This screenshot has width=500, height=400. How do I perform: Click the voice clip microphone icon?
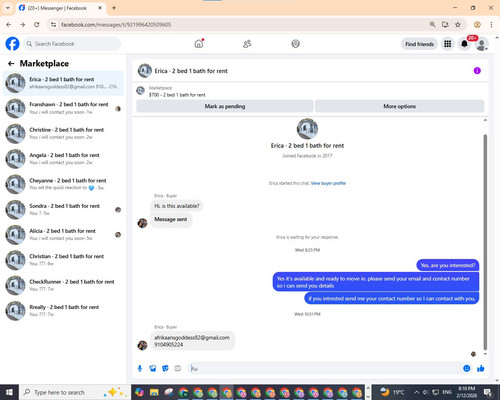click(x=140, y=368)
